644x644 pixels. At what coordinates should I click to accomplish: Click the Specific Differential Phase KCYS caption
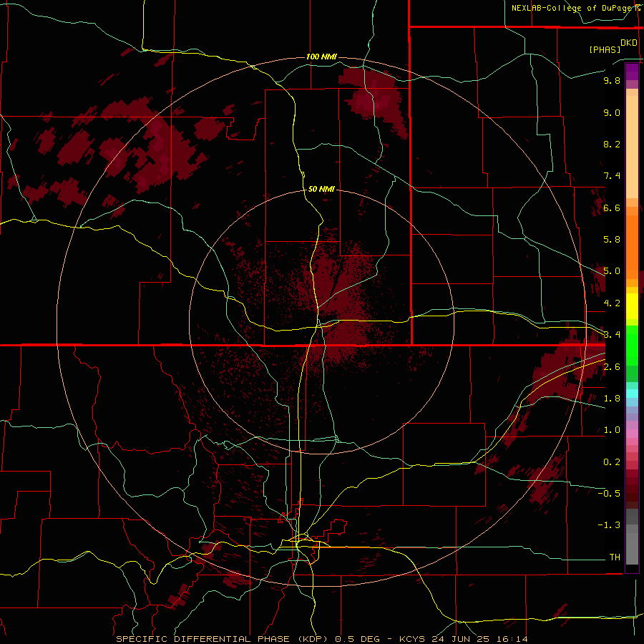[321, 639]
